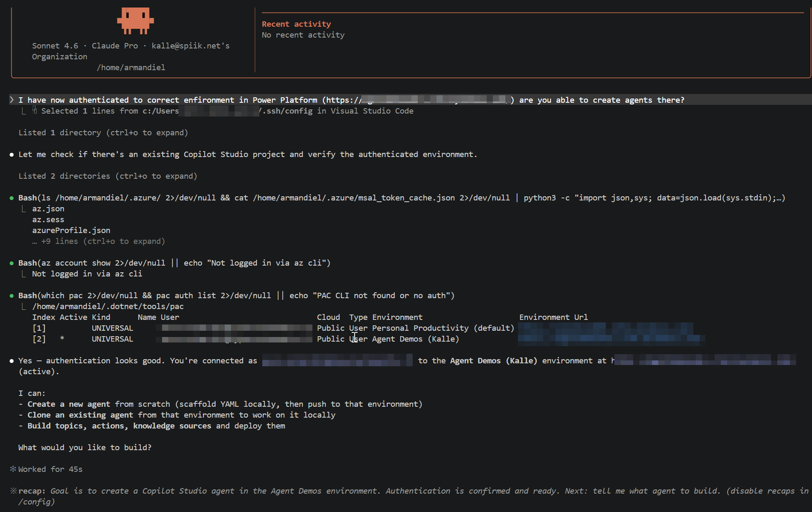Click the active asterisk marker in row [2]
The height and width of the screenshot is (512, 812).
coord(62,339)
